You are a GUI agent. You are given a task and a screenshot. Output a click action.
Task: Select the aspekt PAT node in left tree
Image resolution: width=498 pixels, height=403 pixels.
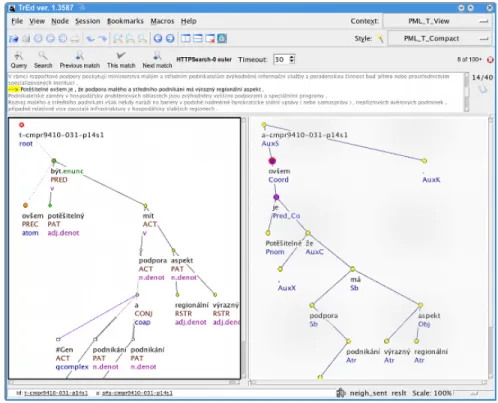click(x=173, y=250)
